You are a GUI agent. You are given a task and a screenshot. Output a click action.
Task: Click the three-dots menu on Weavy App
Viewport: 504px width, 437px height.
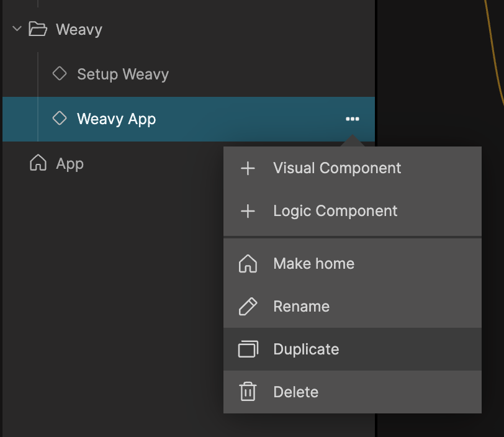point(352,119)
